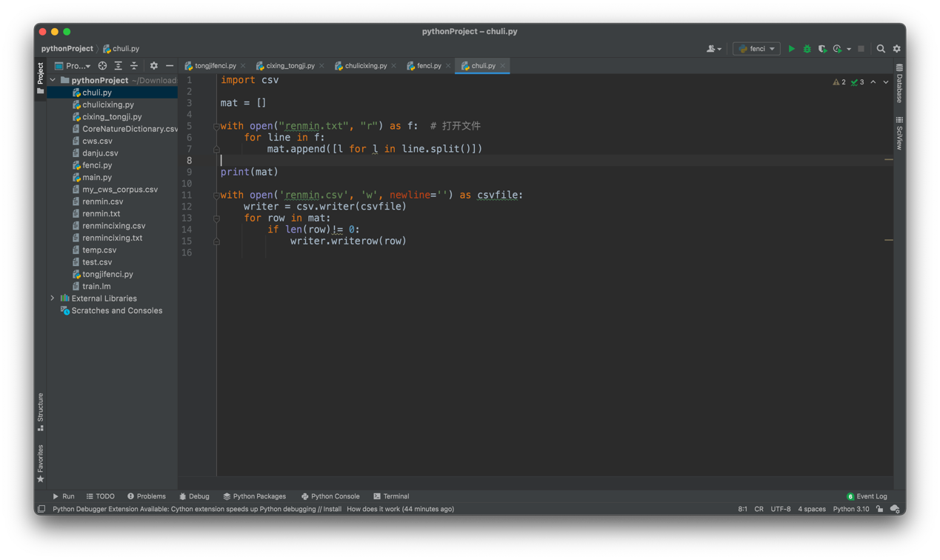
Task: Collapse all in the Project panel
Action: coord(134,66)
